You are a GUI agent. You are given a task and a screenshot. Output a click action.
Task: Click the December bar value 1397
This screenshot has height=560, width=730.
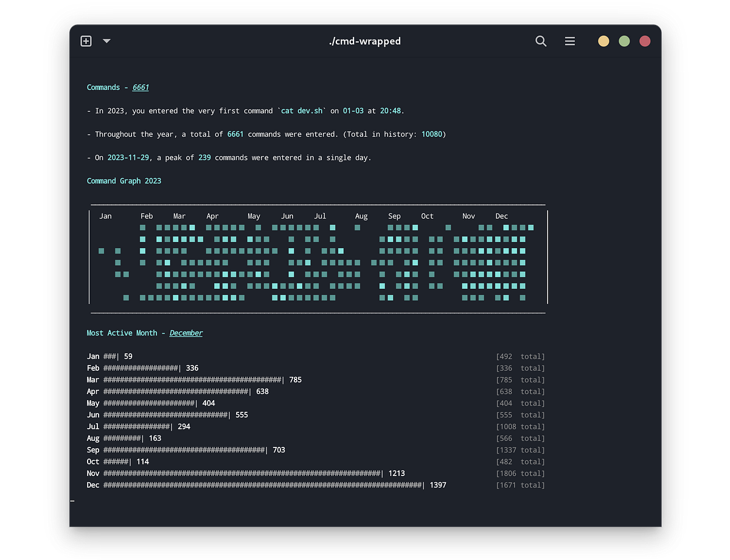point(438,485)
